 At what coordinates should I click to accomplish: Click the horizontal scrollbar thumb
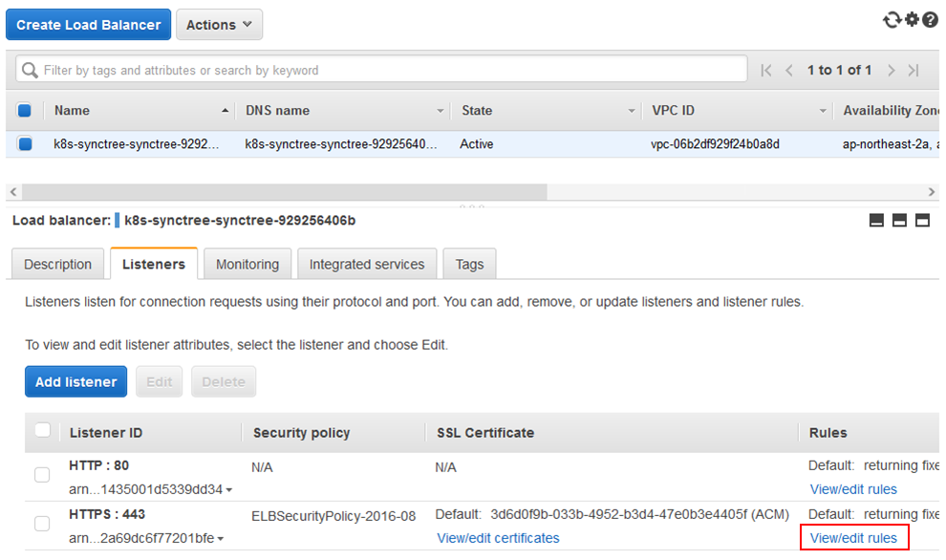point(284,192)
